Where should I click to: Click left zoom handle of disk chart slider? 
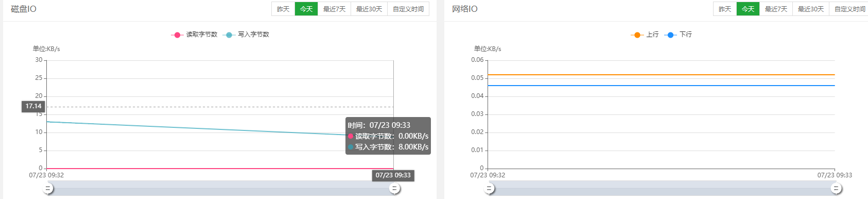coord(47,189)
